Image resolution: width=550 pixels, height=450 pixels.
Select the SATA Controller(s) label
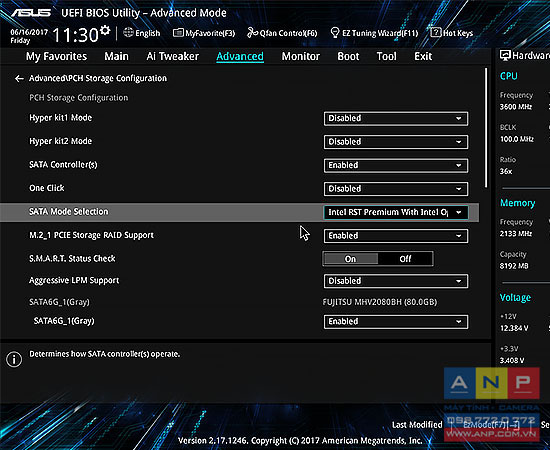pos(63,165)
